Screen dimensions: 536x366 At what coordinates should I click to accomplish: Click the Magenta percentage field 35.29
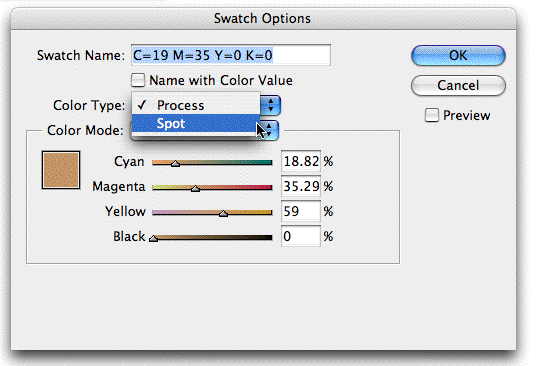point(301,186)
